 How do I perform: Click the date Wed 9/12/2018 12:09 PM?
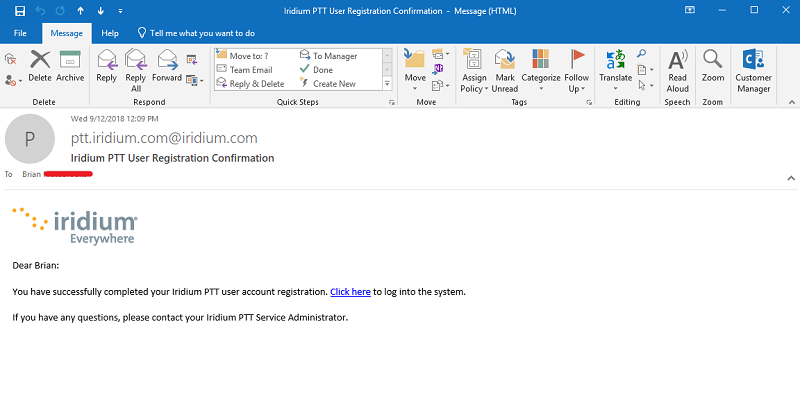point(114,118)
